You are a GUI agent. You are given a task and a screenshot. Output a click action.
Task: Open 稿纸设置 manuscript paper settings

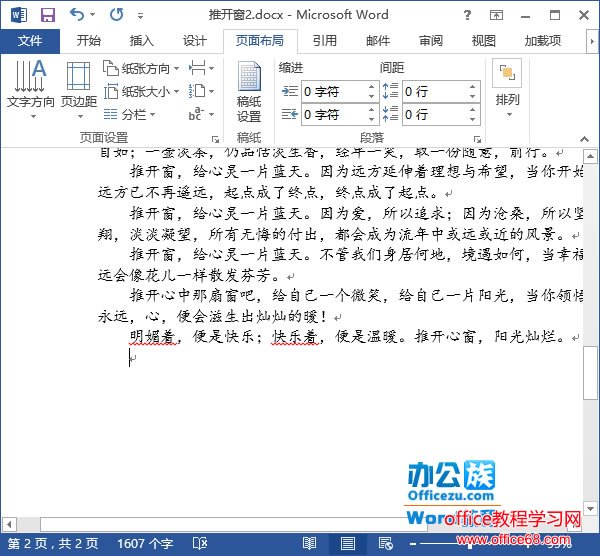pyautogui.click(x=249, y=92)
